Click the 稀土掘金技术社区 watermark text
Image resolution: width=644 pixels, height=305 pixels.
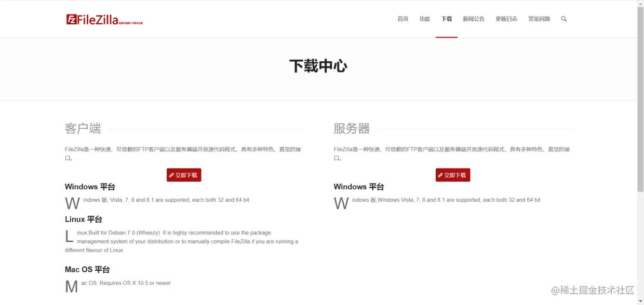(x=592, y=290)
